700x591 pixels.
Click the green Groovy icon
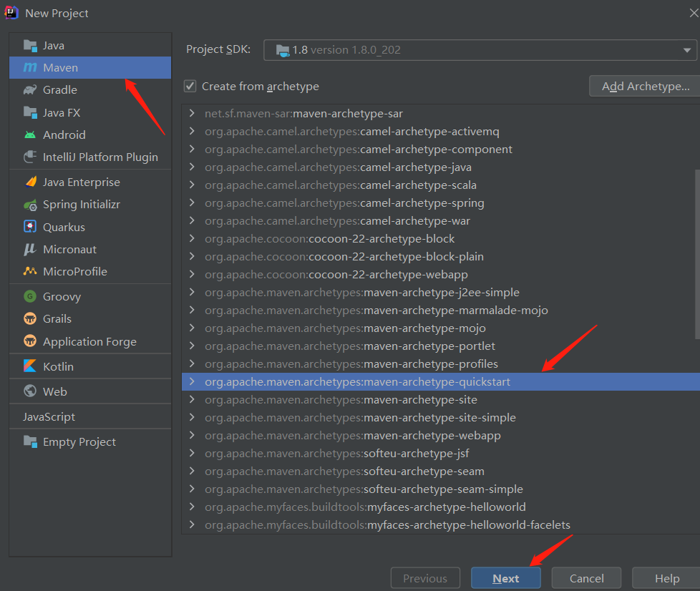coord(30,296)
